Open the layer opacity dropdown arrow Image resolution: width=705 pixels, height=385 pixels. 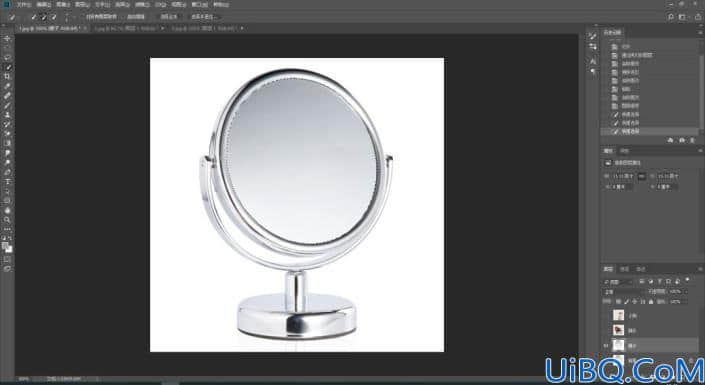pyautogui.click(x=685, y=291)
